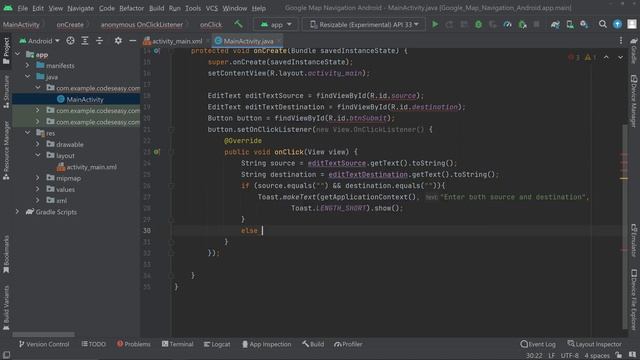The height and width of the screenshot is (360, 640).
Task: Click onCreate in the navigation breadcrumb
Action: [x=70, y=24]
